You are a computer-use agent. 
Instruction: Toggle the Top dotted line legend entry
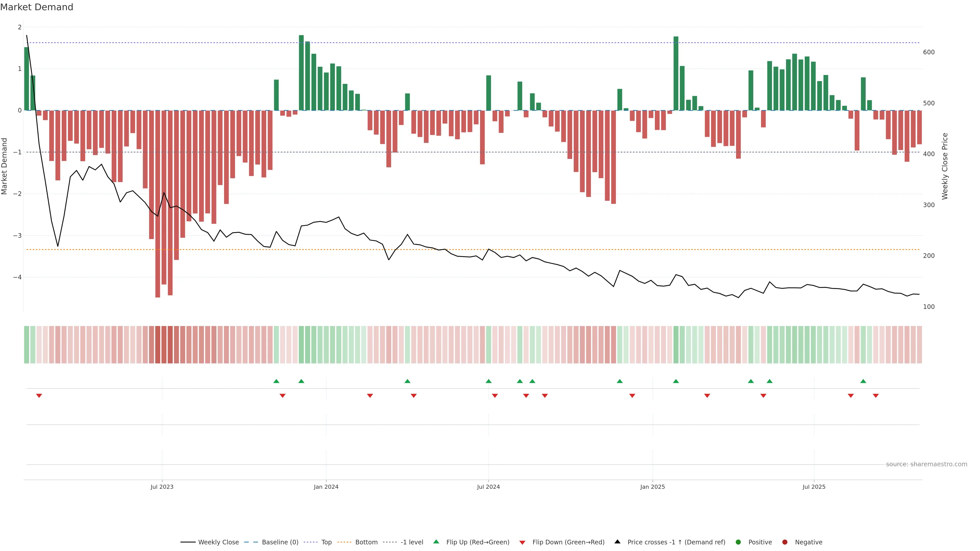(x=326, y=542)
